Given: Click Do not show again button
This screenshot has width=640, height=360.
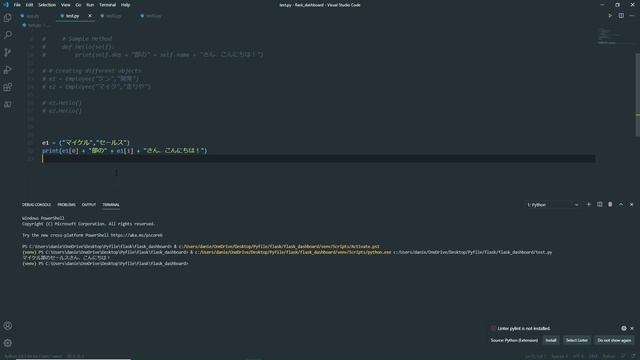Looking at the screenshot, I should tap(614, 340).
